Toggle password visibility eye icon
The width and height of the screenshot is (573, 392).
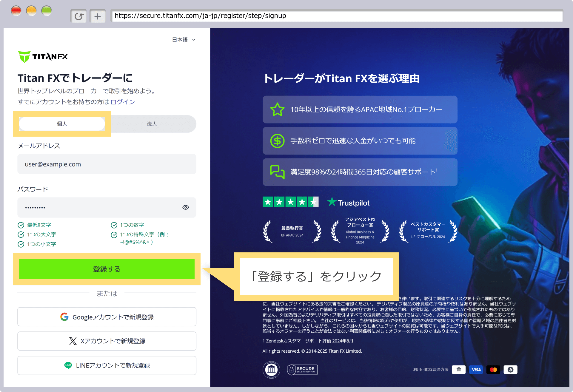(186, 207)
